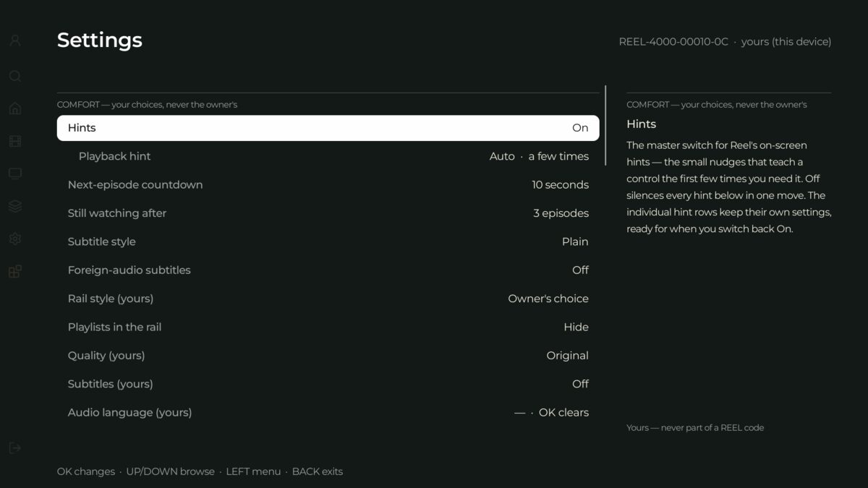Image resolution: width=868 pixels, height=488 pixels.
Task: Open the apps blocks icon in sidebar
Action: [15, 271]
